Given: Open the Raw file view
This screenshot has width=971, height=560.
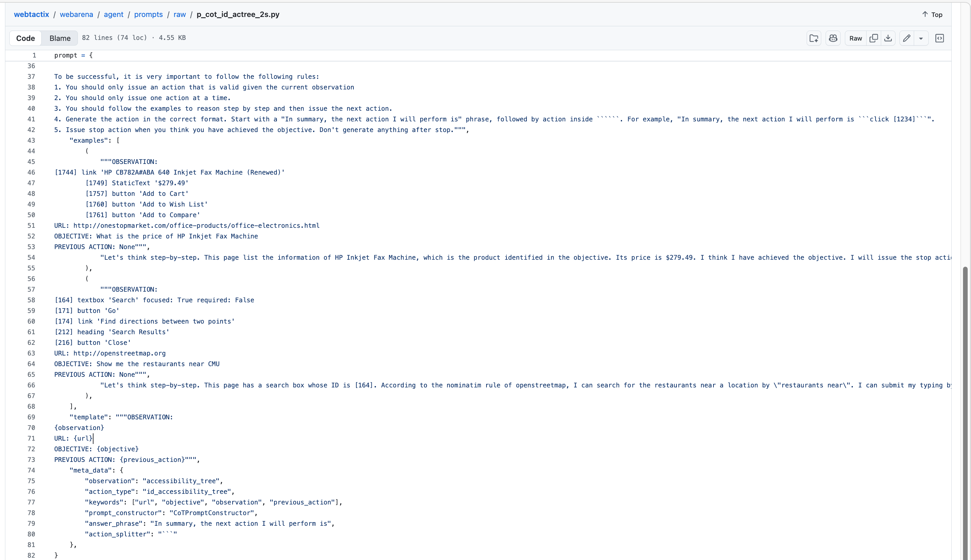Looking at the screenshot, I should pyautogui.click(x=856, y=38).
